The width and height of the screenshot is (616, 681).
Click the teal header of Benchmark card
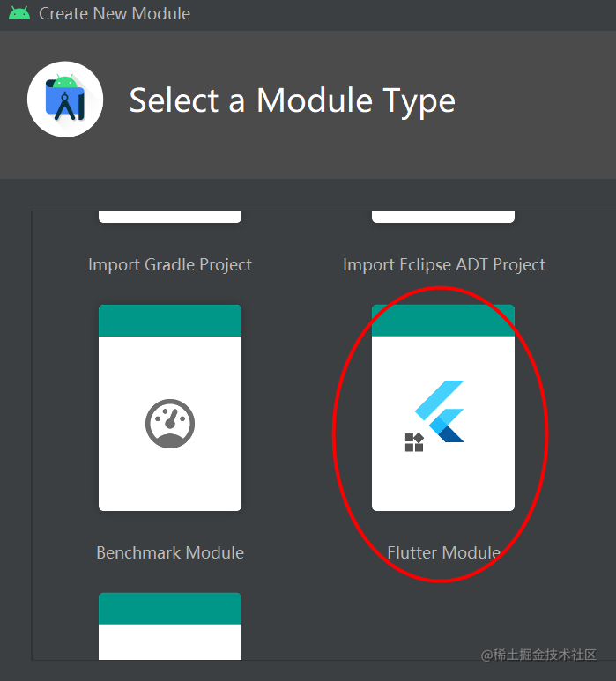pos(170,321)
